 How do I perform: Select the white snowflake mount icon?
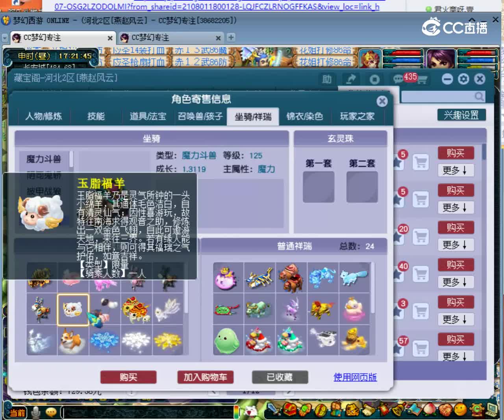pyautogui.click(x=136, y=340)
